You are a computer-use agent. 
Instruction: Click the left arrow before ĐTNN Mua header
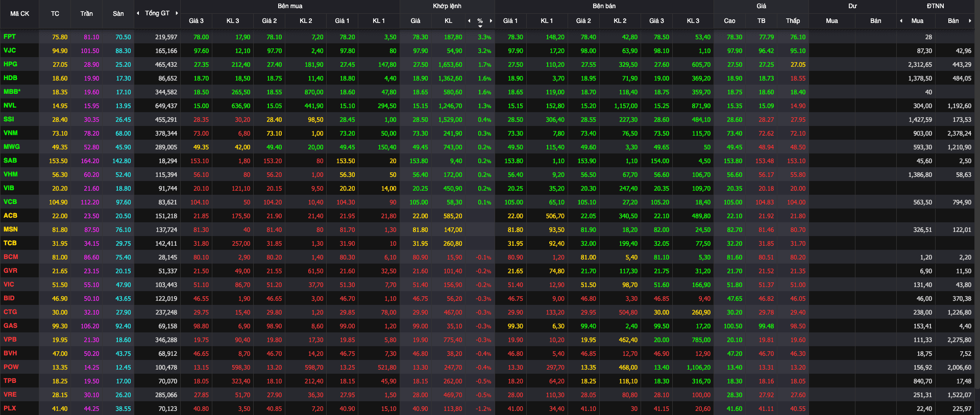point(901,21)
